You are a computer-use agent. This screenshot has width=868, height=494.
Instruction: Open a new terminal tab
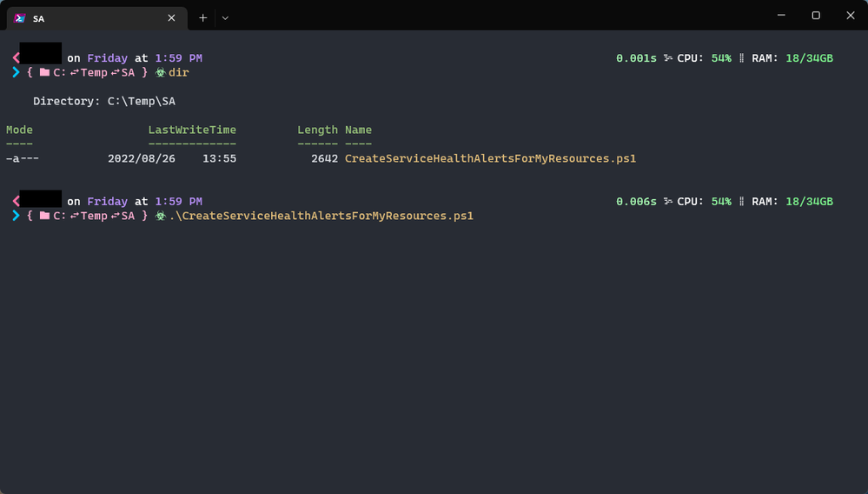click(x=202, y=17)
